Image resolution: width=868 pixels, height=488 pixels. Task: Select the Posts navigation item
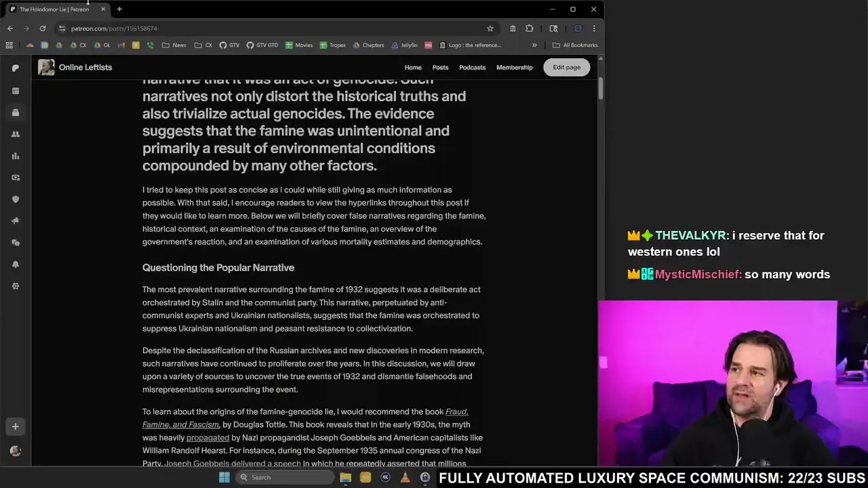[x=441, y=68]
